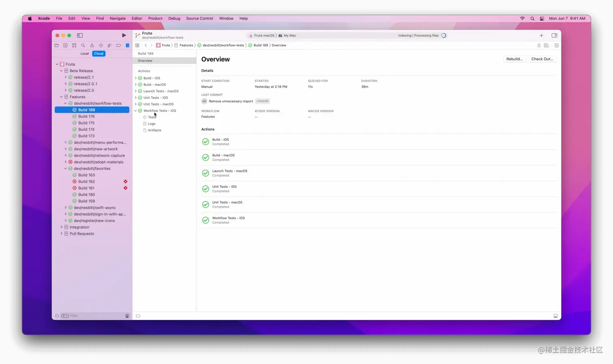Viewport: 613px width, 364px height.
Task: Switch to the Local reports tab
Action: pos(84,54)
